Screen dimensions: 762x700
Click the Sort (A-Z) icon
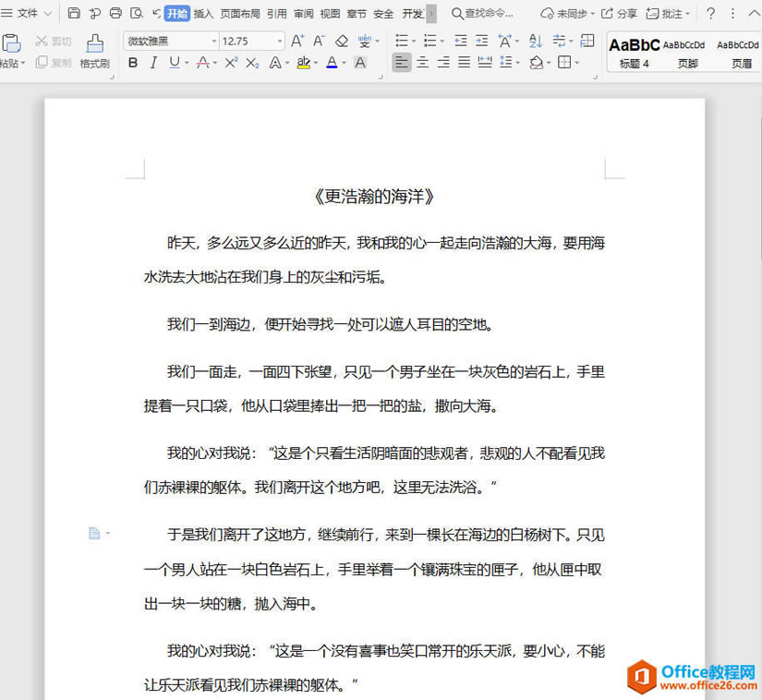click(535, 41)
